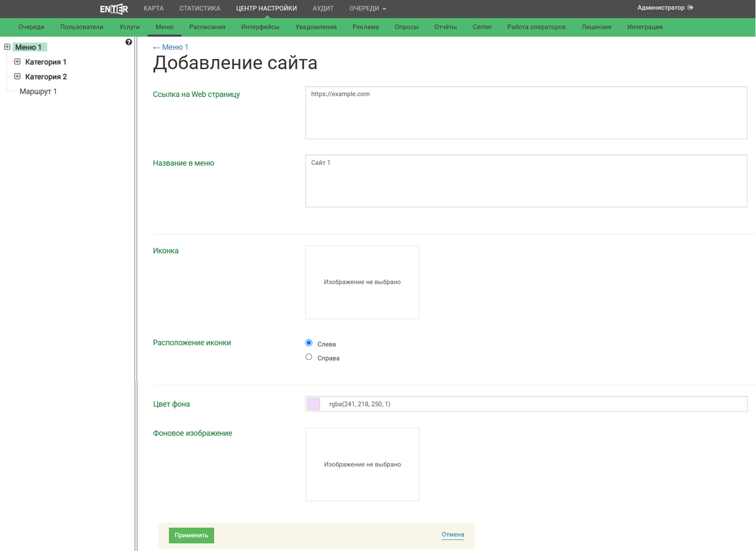The height and width of the screenshot is (551, 756).
Task: Select the Слева icon position radio
Action: pyautogui.click(x=309, y=343)
